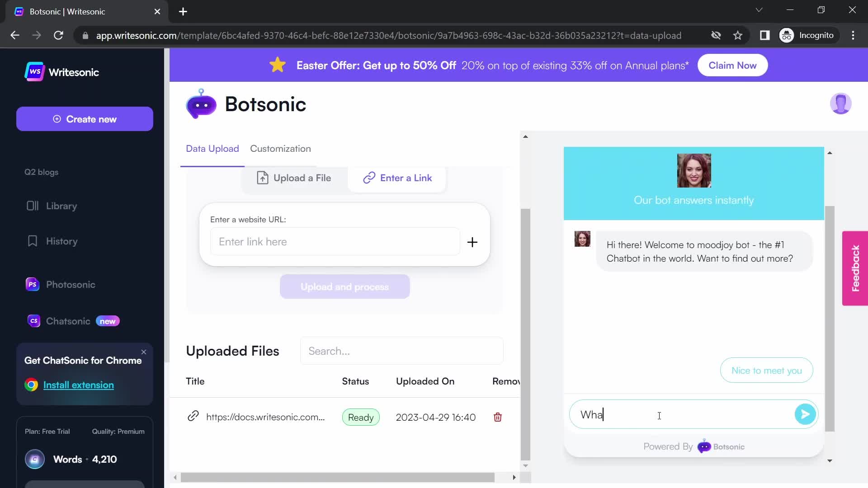
Task: Open the user profile avatar
Action: [x=840, y=104]
